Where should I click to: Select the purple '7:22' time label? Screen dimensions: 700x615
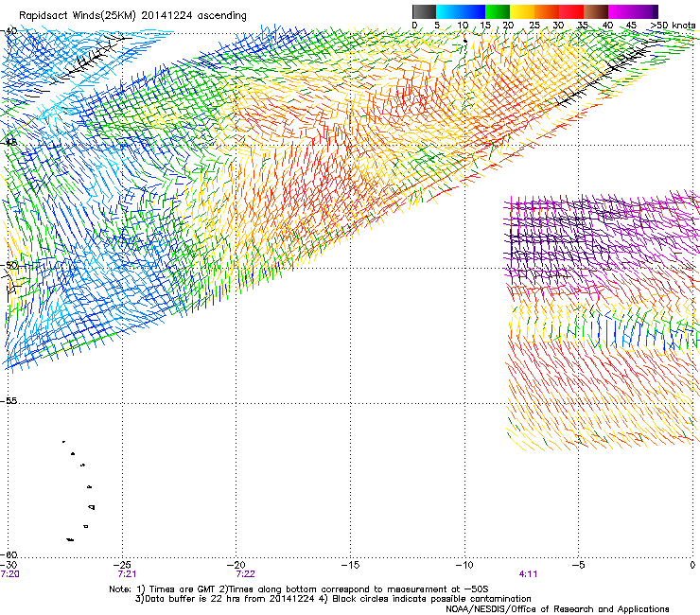coord(246,574)
